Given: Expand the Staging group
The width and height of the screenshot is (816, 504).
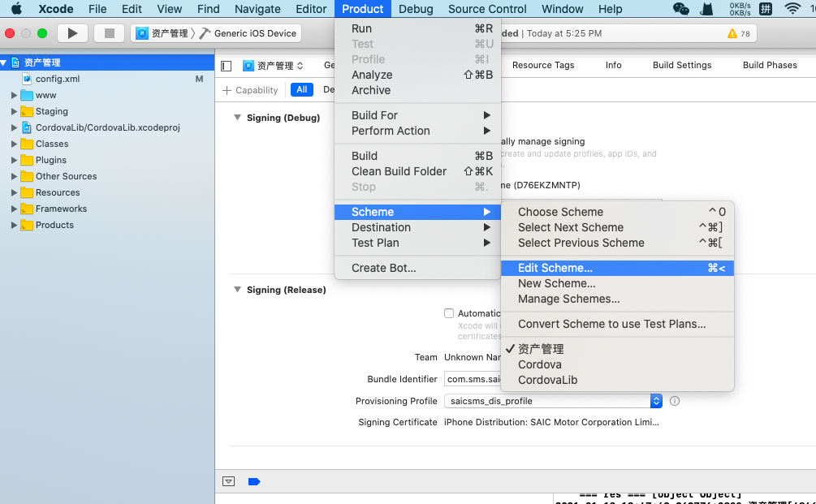Looking at the screenshot, I should pos(14,111).
